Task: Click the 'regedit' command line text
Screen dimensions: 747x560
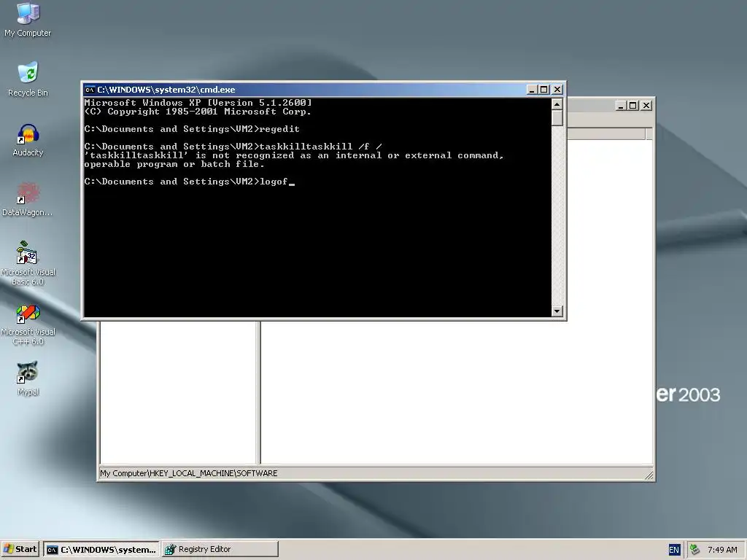Action: pos(279,129)
